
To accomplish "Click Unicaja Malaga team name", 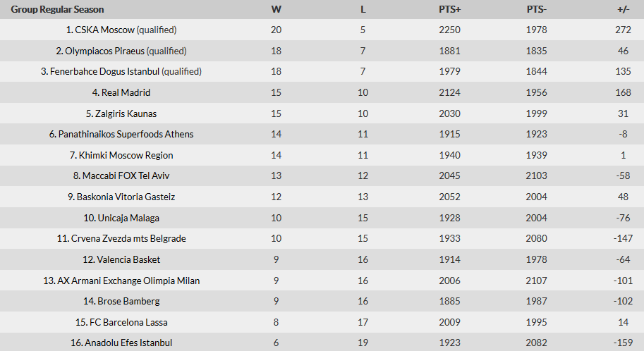I will (128, 218).
